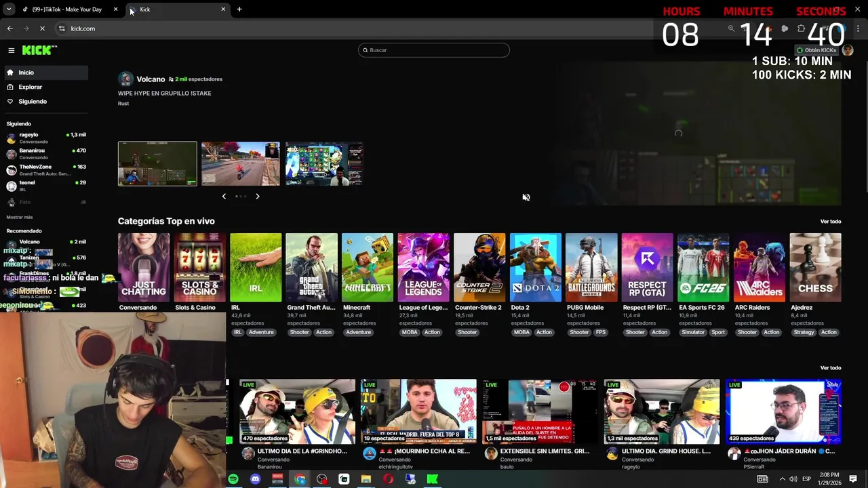
Task: Open the Windows notification center
Action: coord(853,479)
